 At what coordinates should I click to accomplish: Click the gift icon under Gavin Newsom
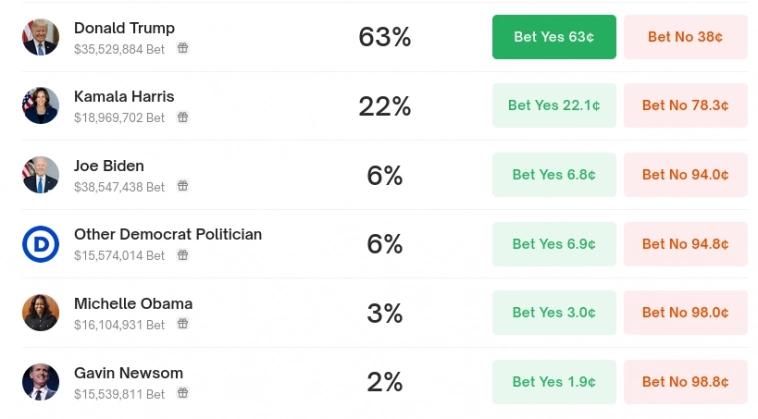183,394
